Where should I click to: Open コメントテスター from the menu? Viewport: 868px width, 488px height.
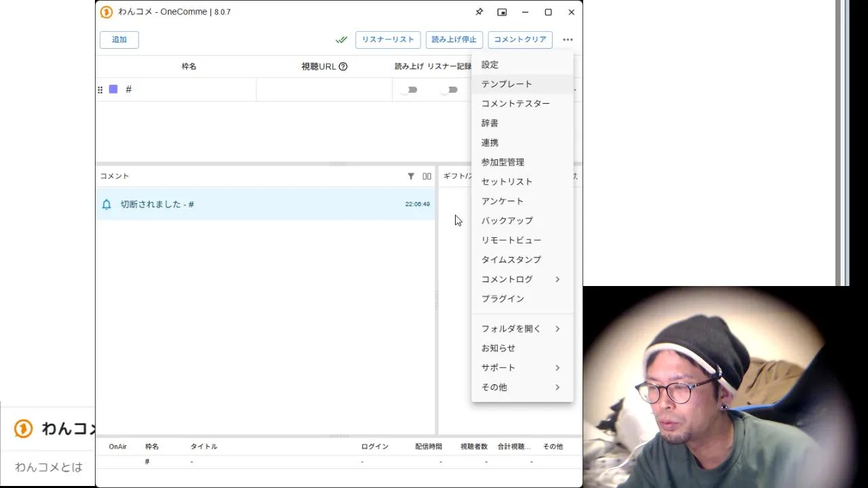point(522,104)
